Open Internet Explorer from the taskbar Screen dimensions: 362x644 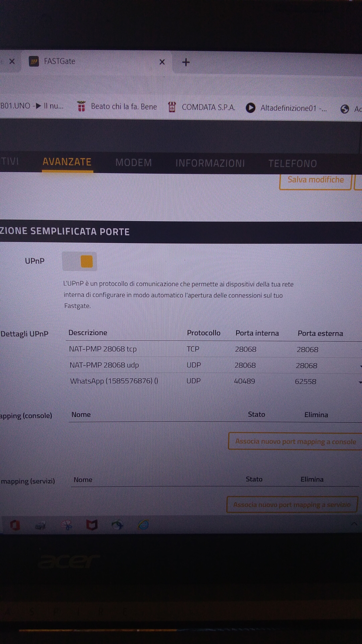(x=143, y=524)
